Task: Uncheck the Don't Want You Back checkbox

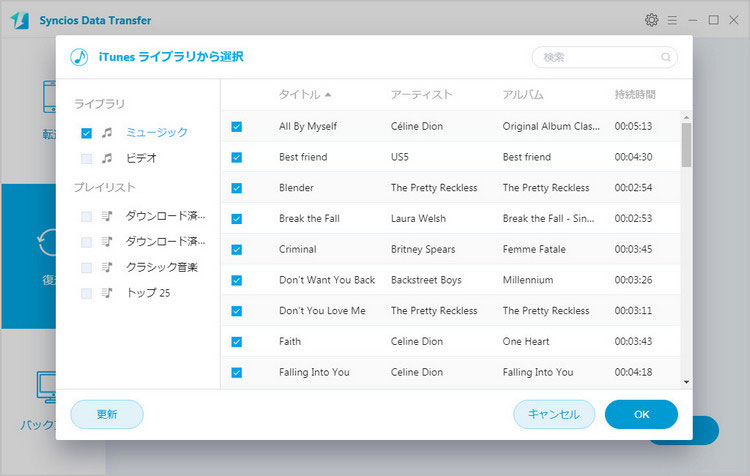Action: (x=237, y=280)
